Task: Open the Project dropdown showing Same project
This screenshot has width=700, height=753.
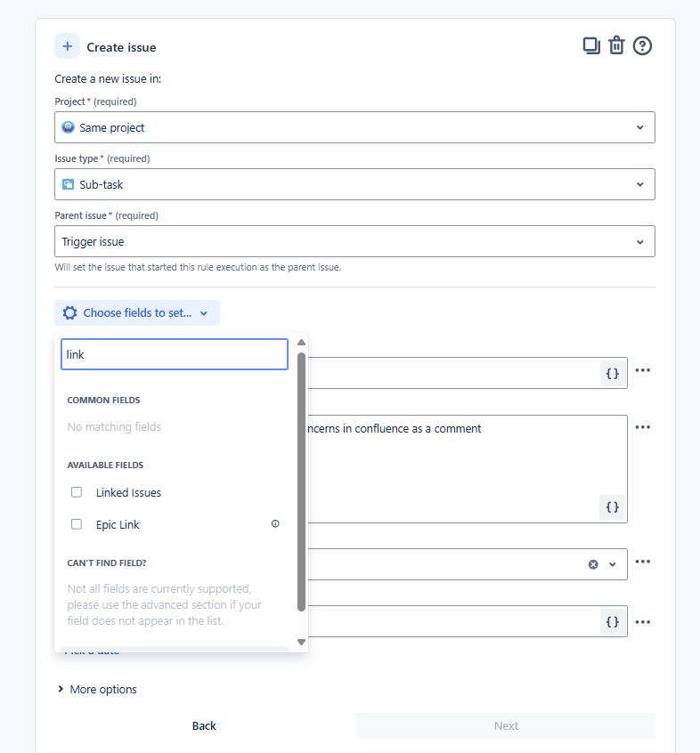Action: 354,127
